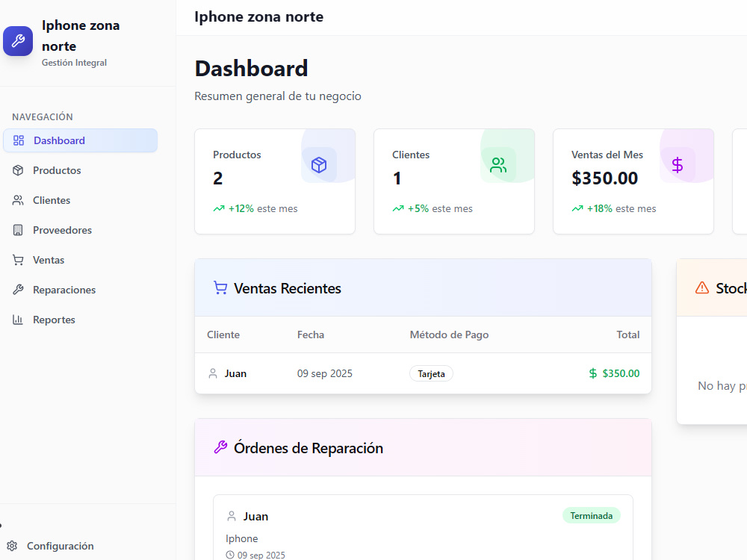
Task: Click the +12% este mes text
Action: click(263, 208)
